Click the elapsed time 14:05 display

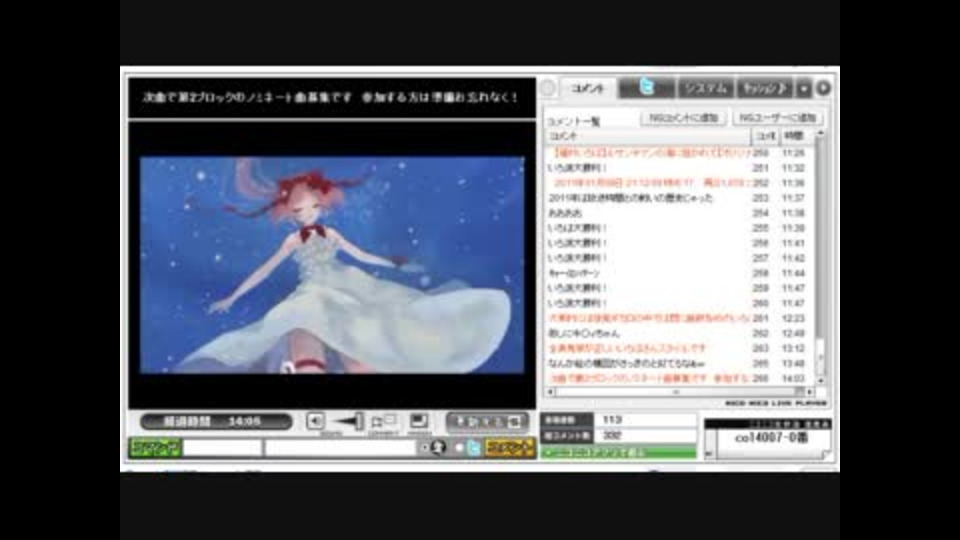[x=216, y=421]
